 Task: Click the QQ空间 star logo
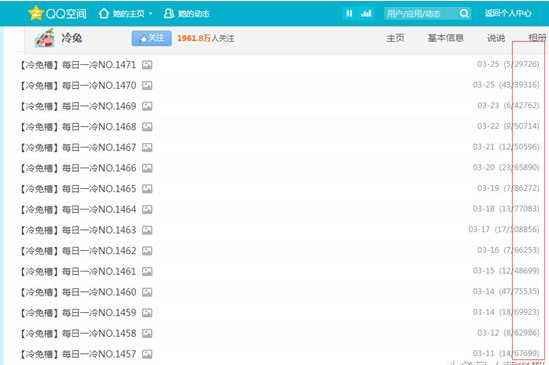[36, 13]
